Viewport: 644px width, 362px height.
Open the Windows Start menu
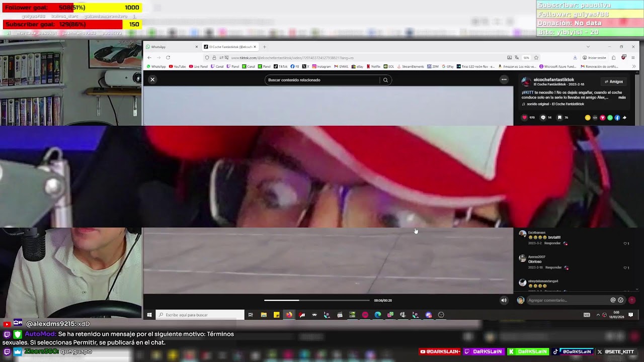coord(149,315)
